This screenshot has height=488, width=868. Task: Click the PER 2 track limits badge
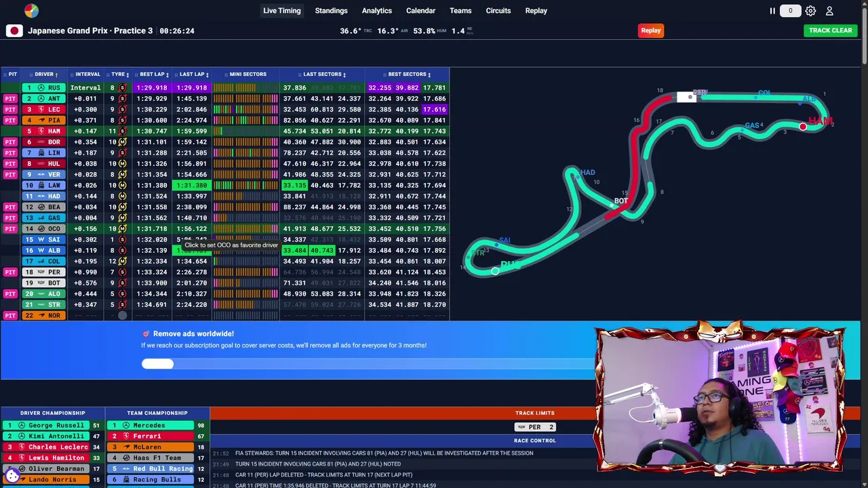pyautogui.click(x=534, y=427)
